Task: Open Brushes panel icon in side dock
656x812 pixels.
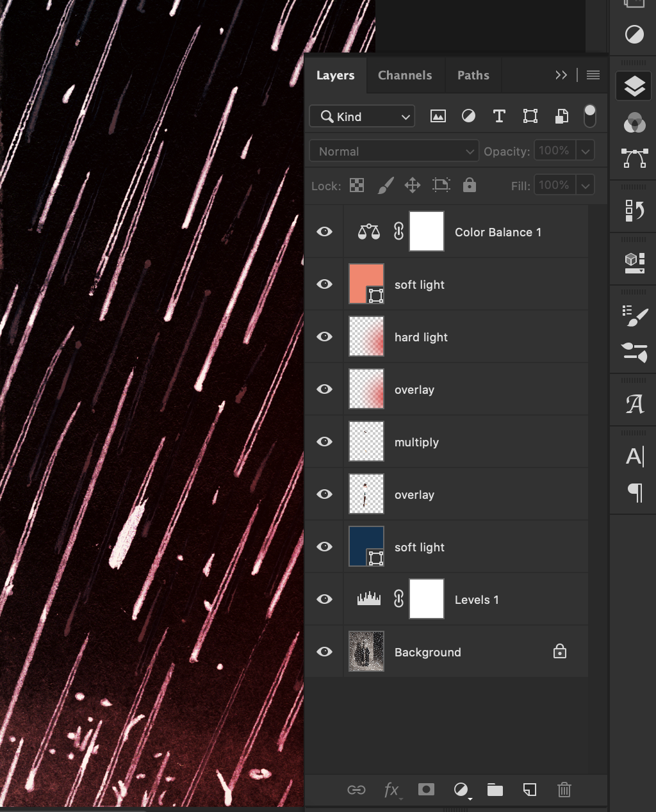Action: (634, 352)
